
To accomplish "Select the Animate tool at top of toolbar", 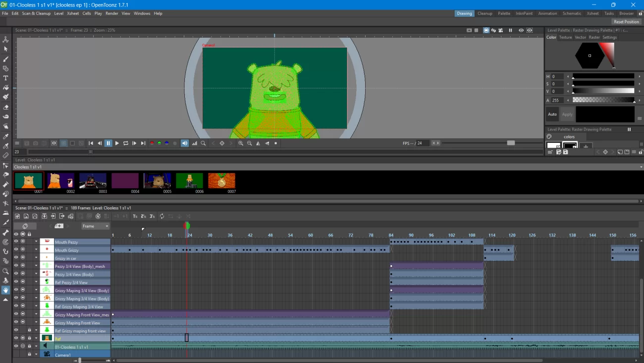I will 6,39.
